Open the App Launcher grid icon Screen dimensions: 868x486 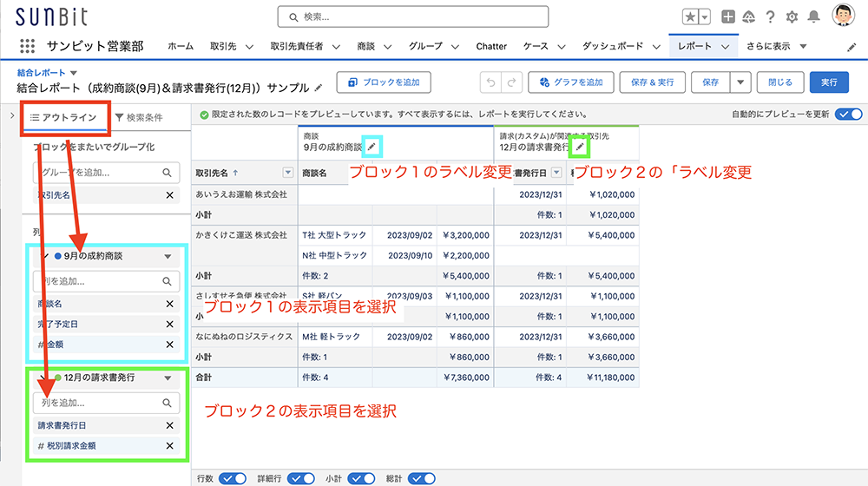click(x=27, y=46)
